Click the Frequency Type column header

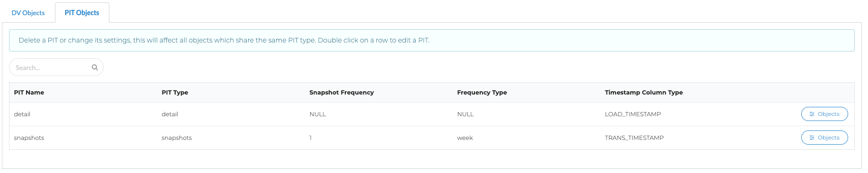482,92
